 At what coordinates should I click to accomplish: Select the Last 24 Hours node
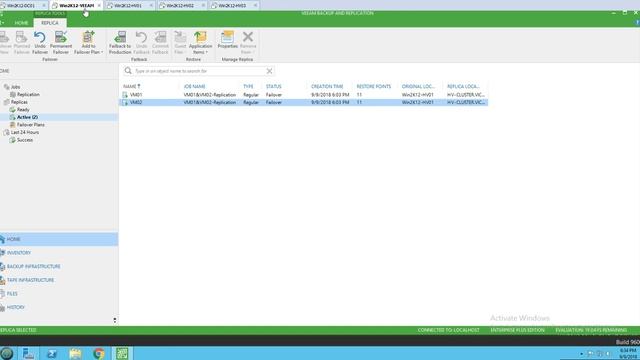[24, 132]
